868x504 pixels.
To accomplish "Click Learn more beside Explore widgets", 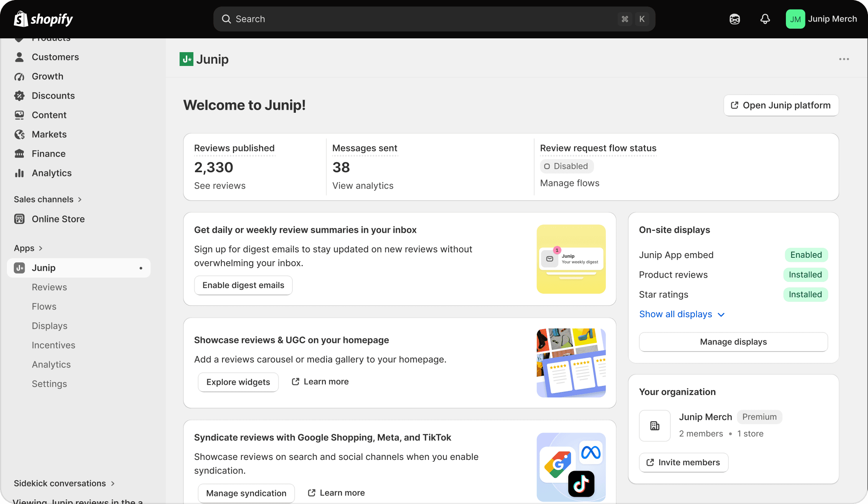I will point(320,382).
